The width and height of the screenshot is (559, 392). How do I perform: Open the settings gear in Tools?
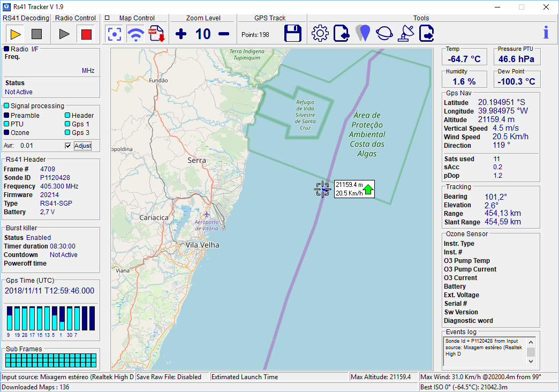click(x=320, y=33)
